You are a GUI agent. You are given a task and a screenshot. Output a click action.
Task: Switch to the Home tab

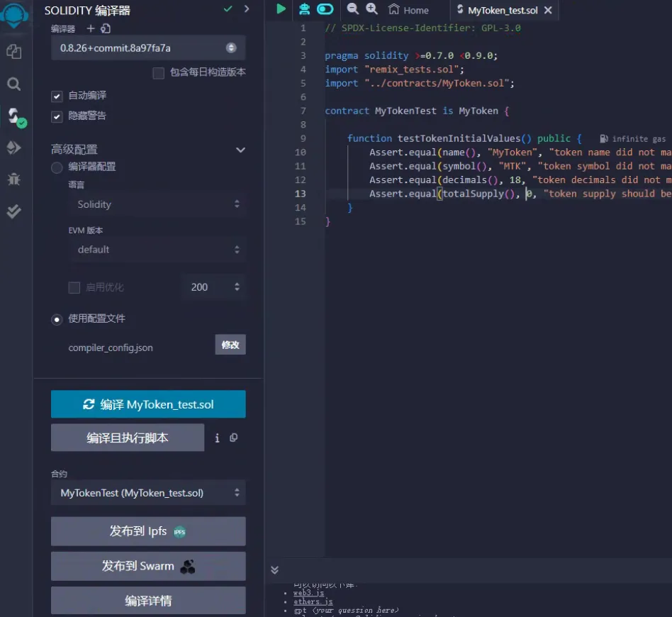tap(409, 10)
